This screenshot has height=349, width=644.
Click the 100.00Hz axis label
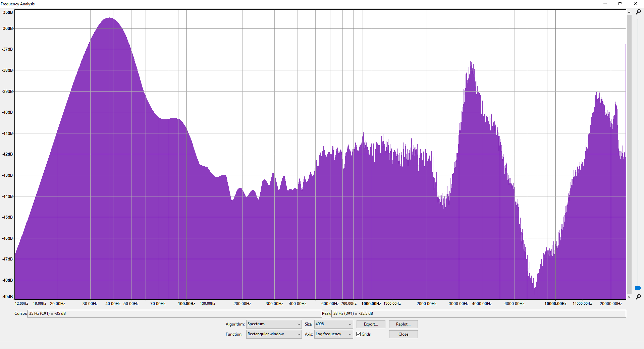(186, 304)
